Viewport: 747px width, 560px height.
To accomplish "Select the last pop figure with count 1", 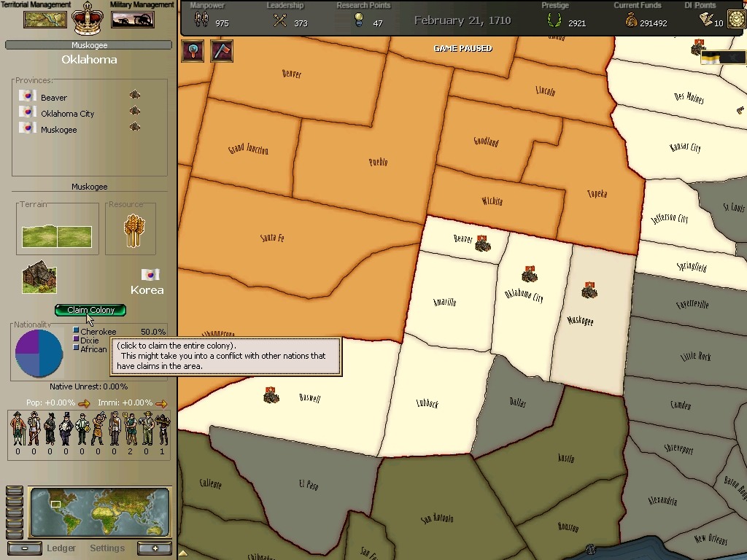I will 162,429.
